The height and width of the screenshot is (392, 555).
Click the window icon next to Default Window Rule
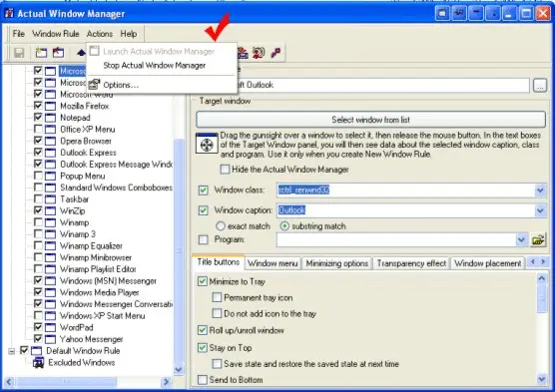(37, 351)
